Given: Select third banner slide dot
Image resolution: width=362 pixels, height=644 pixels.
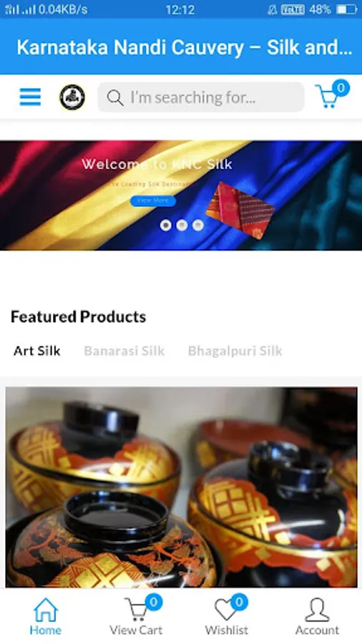Looking at the screenshot, I should [198, 225].
